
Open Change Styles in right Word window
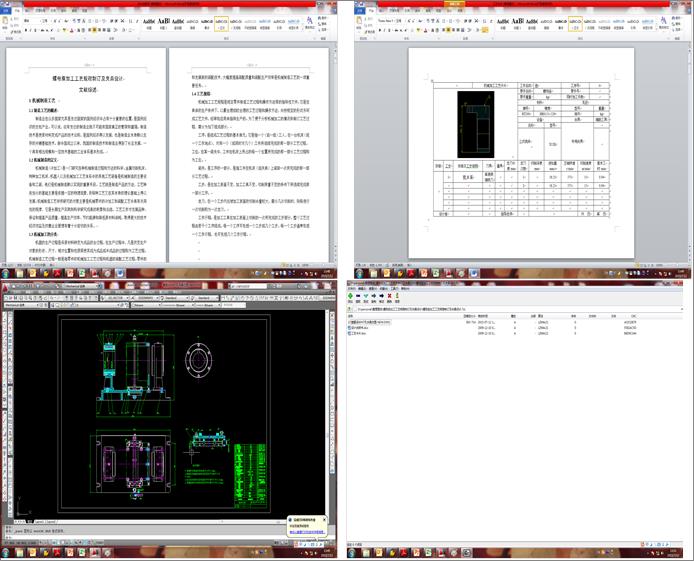(663, 23)
